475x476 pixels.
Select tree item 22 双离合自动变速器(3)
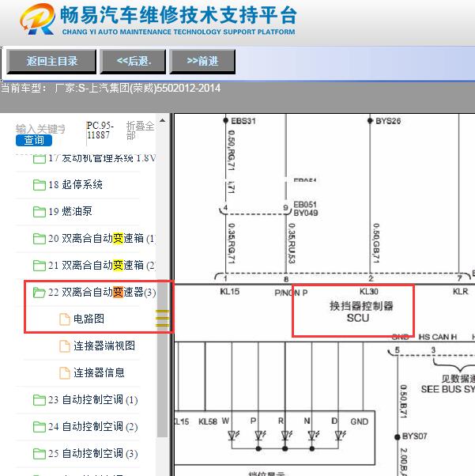(102, 293)
